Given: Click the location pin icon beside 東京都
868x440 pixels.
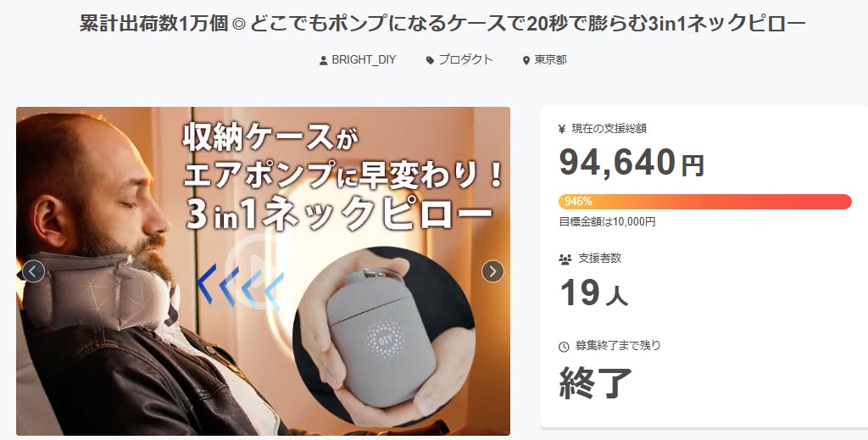Looking at the screenshot, I should 526,60.
